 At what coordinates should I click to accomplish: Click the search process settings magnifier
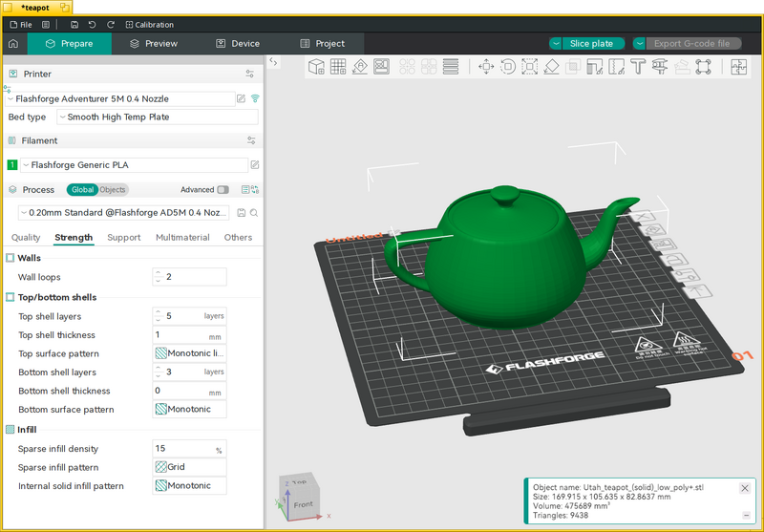[x=254, y=213]
